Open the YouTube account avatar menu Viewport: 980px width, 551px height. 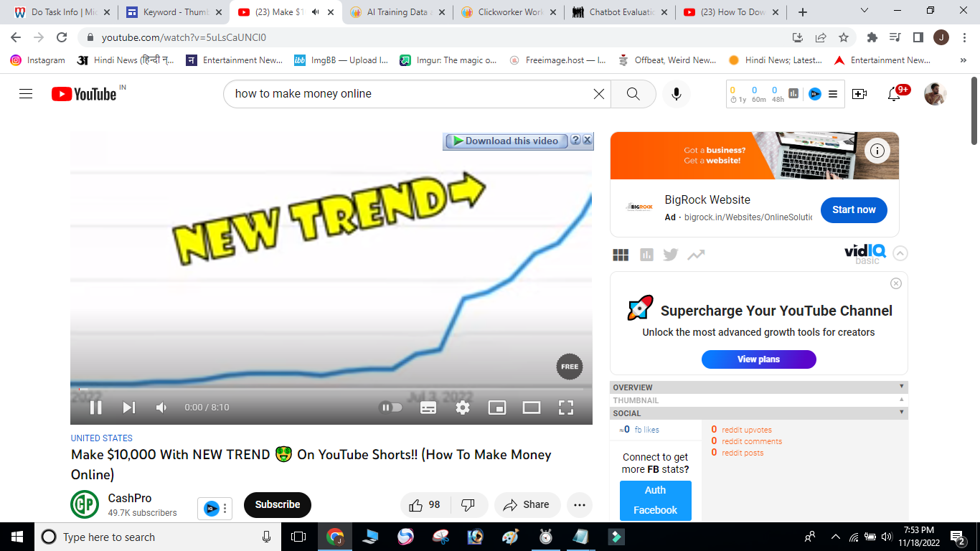point(935,94)
